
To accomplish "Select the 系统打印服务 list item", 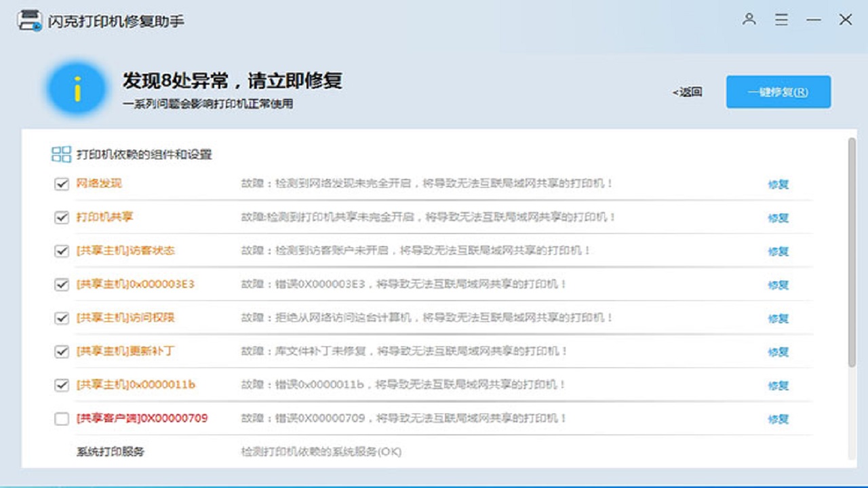I will pos(111,451).
